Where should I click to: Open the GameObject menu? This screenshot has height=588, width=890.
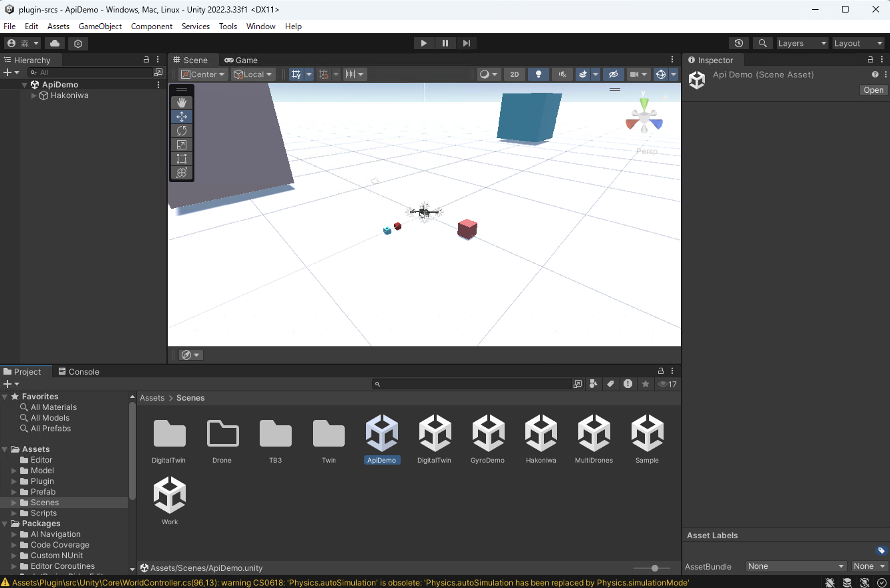pyautogui.click(x=100, y=26)
